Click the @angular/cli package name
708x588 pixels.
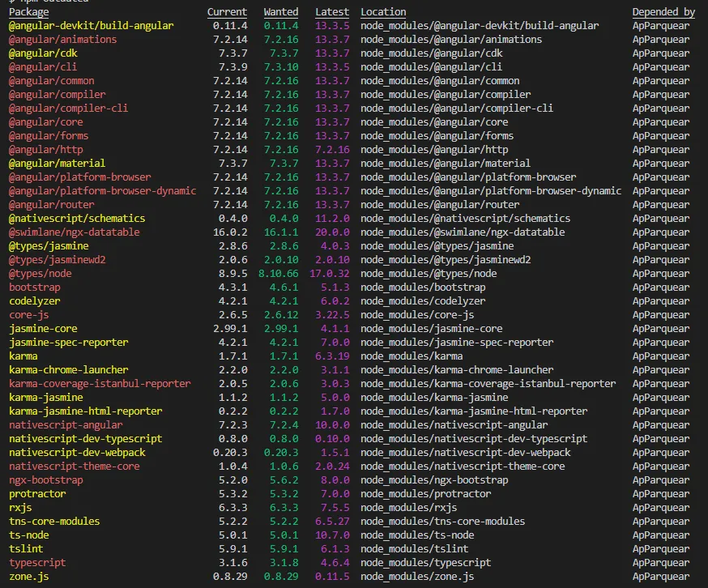point(43,67)
